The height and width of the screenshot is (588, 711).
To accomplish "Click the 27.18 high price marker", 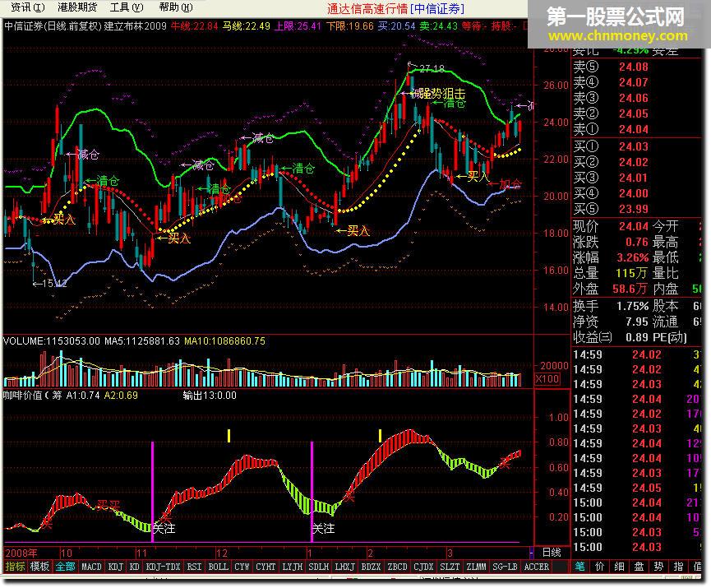I will (432, 69).
